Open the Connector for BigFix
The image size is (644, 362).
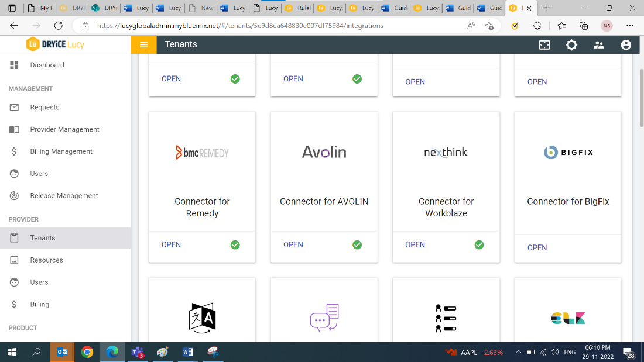tap(537, 247)
